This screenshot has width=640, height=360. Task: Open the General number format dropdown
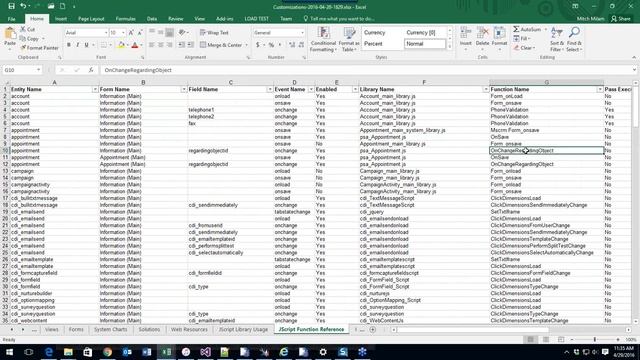pos(302,33)
